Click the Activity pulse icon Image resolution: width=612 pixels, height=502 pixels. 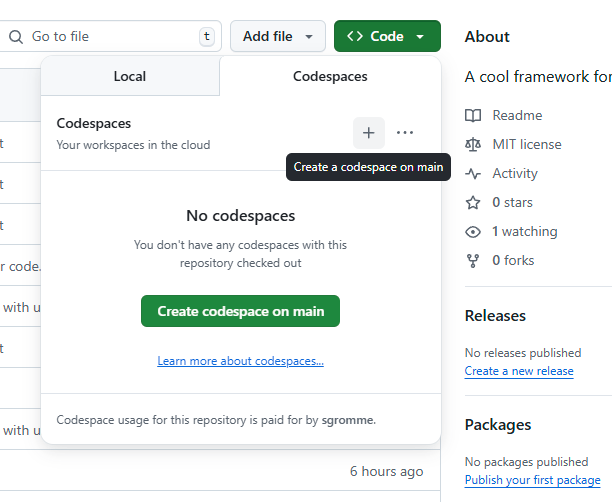point(473,173)
